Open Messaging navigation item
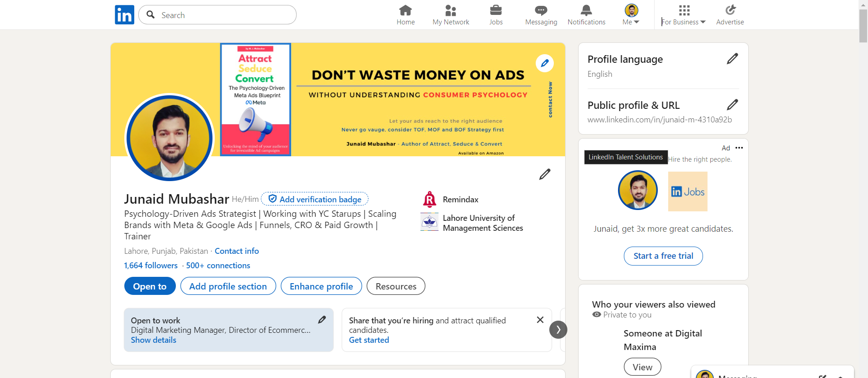Screen dimensions: 868x378 [x=541, y=15]
